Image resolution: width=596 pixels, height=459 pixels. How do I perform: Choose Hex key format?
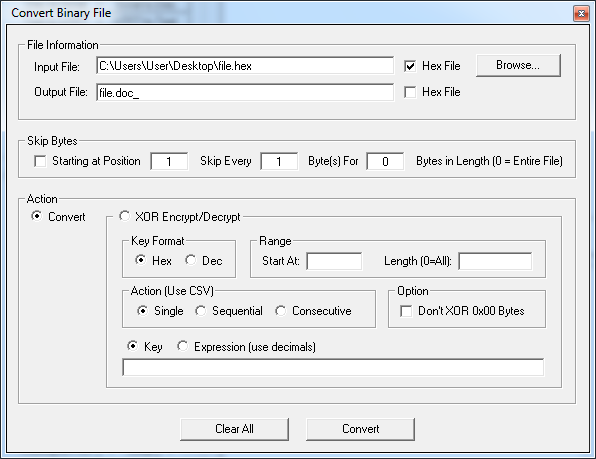[141, 260]
